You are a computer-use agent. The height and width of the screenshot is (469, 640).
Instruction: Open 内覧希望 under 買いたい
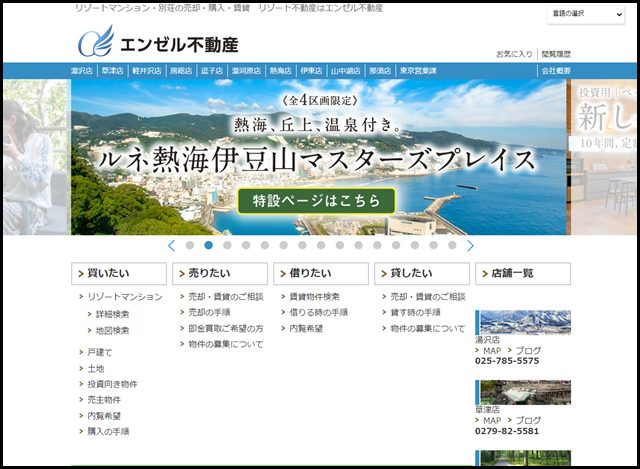[x=104, y=416]
